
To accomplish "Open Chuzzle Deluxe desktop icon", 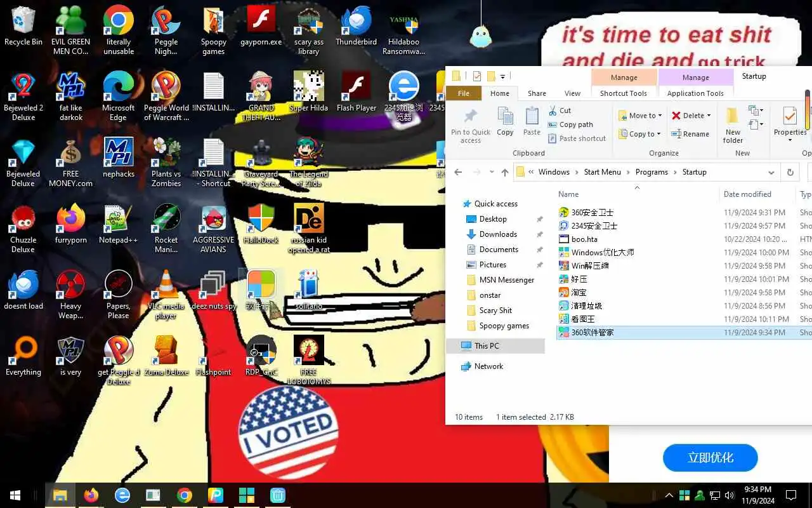I will [23, 229].
